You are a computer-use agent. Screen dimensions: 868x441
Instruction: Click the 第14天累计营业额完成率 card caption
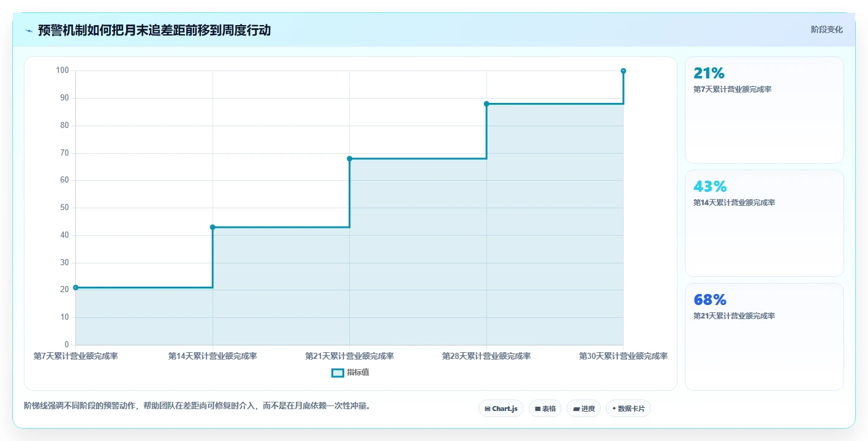point(734,203)
